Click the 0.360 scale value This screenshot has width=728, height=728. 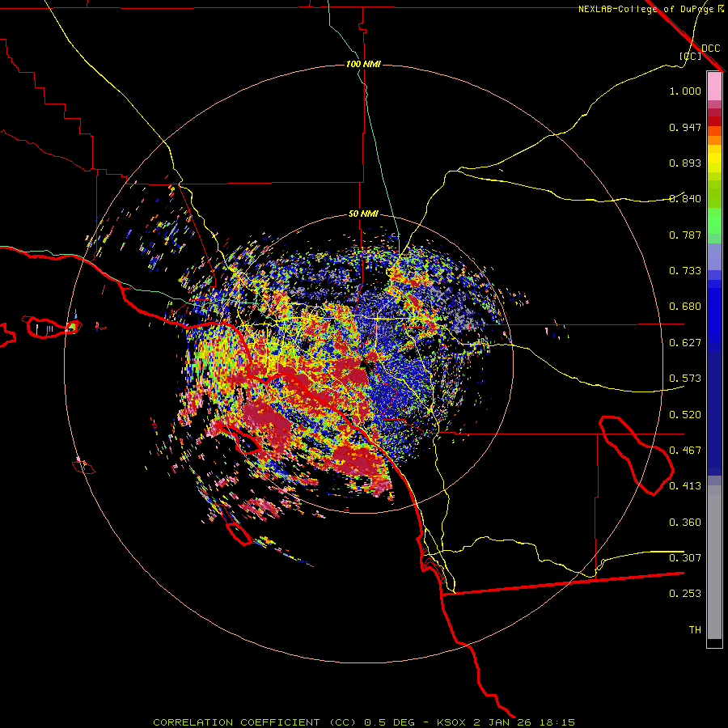coord(685,523)
